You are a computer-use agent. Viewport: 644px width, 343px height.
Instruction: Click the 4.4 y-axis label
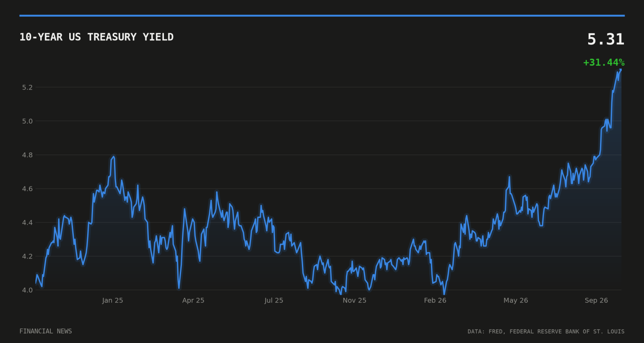coord(27,223)
